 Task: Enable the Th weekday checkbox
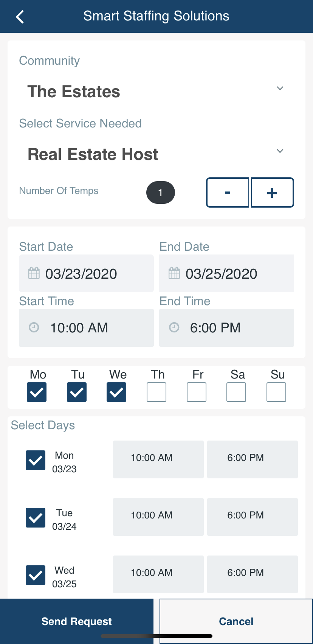click(x=156, y=392)
